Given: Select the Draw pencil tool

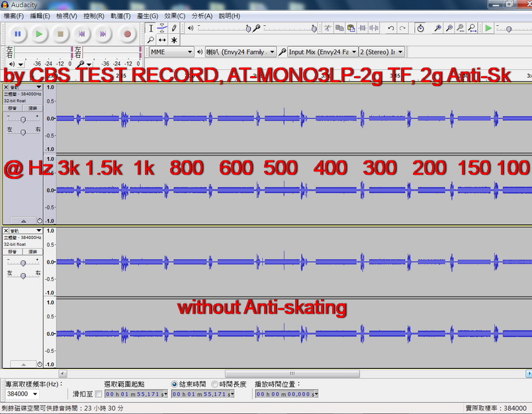Looking at the screenshot, I should [174, 28].
